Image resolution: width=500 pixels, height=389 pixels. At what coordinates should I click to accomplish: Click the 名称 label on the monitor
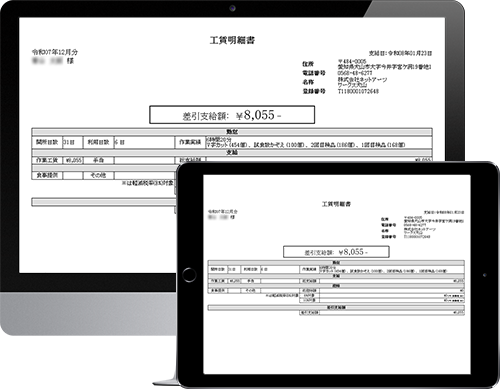coord(308,82)
